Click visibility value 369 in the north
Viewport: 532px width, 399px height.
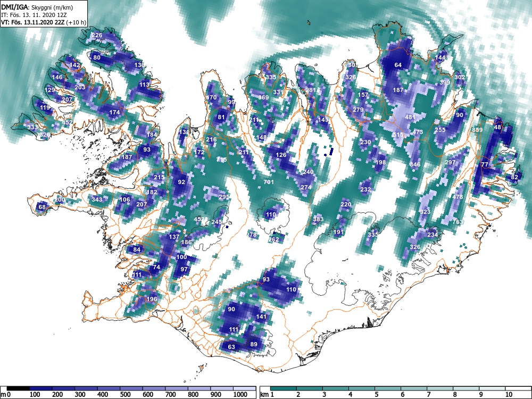(x=264, y=97)
